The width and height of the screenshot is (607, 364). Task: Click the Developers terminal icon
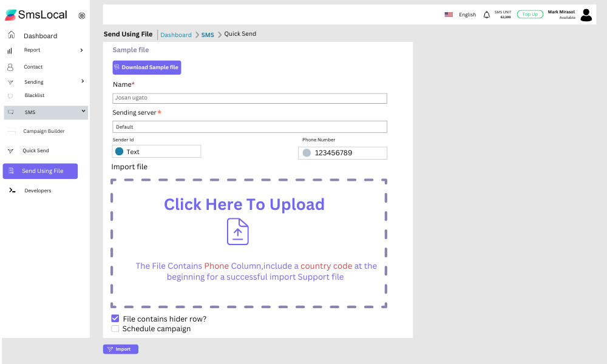click(x=12, y=190)
